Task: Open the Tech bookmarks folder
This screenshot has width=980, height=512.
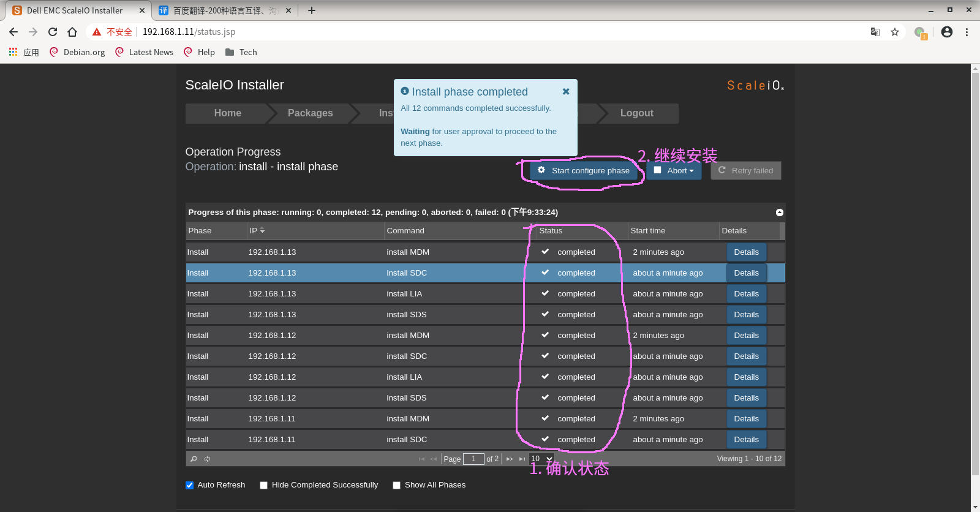Action: (x=241, y=52)
